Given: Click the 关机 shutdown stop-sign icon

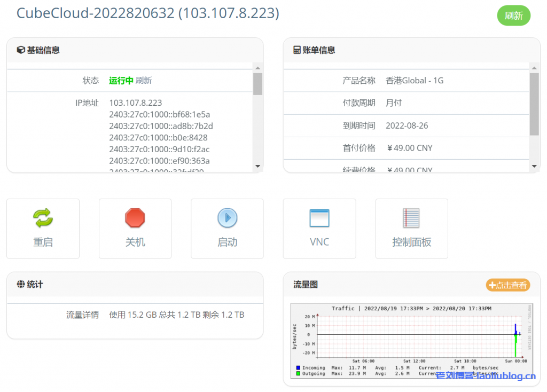Looking at the screenshot, I should click(135, 218).
